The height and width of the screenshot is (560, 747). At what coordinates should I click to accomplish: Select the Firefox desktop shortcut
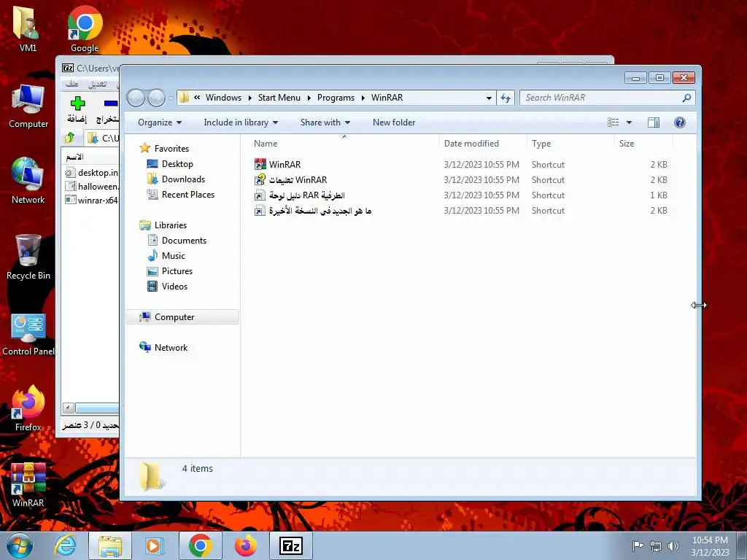(x=28, y=408)
